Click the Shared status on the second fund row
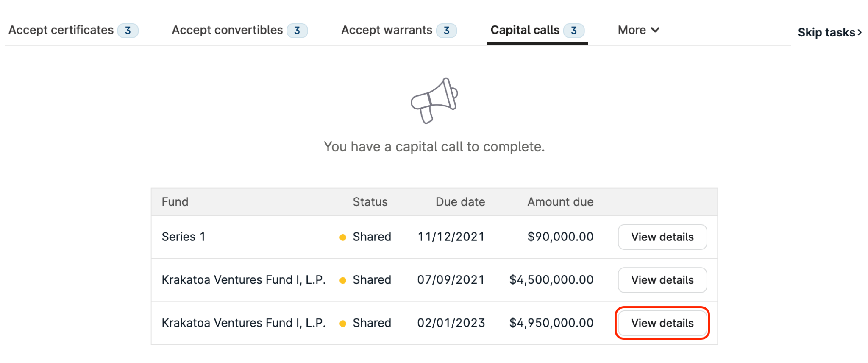 tap(372, 280)
